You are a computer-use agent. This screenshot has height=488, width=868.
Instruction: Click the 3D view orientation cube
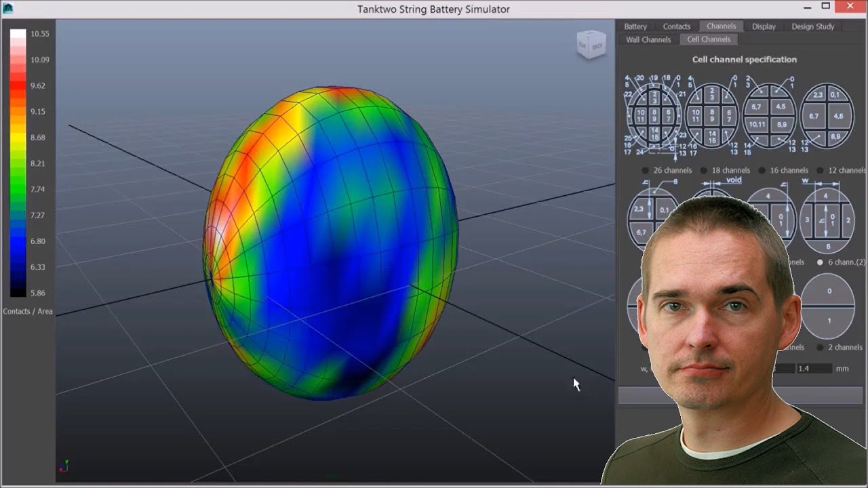pyautogui.click(x=591, y=45)
